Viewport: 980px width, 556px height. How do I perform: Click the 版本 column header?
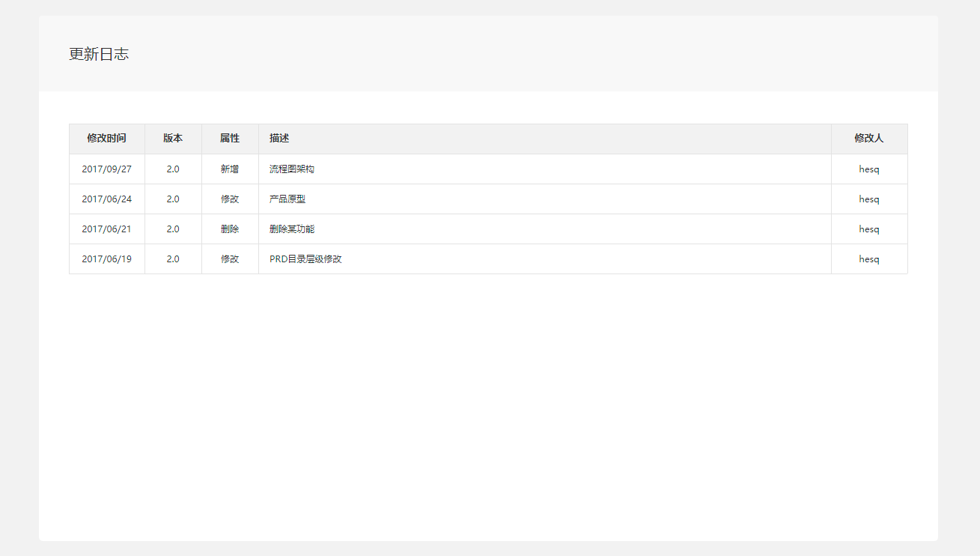point(173,139)
